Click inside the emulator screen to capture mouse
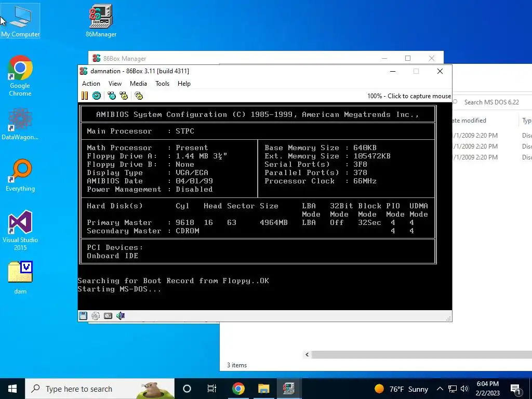This screenshot has height=399, width=532. point(264,206)
